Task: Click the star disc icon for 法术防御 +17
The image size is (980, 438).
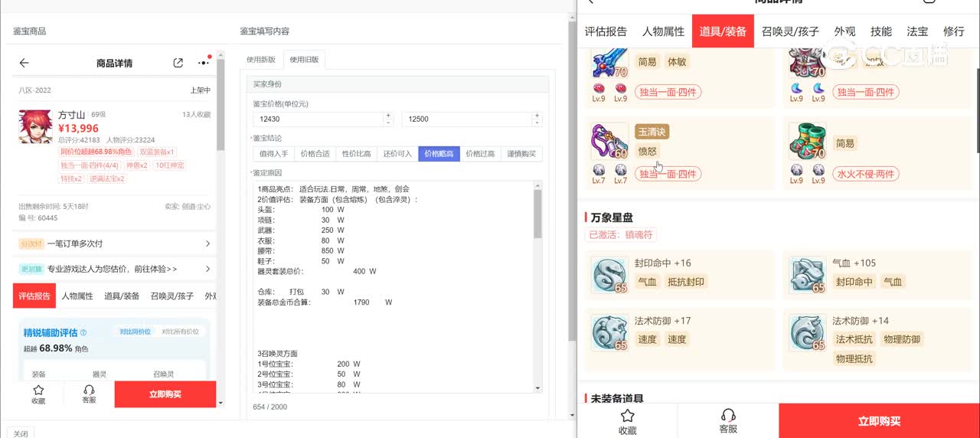Action: [609, 333]
